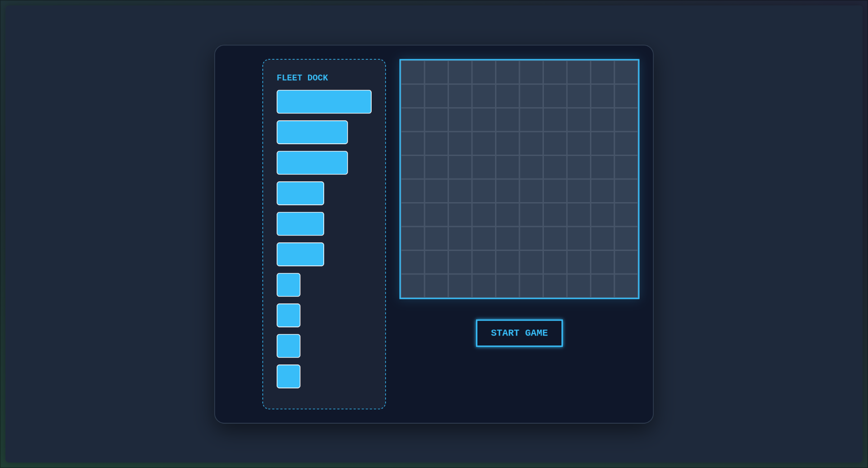Click grid cell at row 2, column 3

[460, 96]
